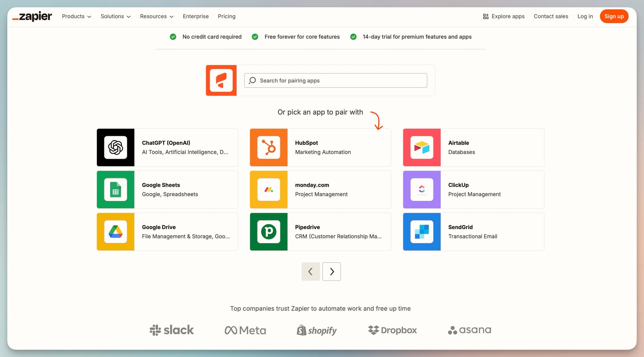
Task: Choose the Airtable app icon
Action: point(422,148)
